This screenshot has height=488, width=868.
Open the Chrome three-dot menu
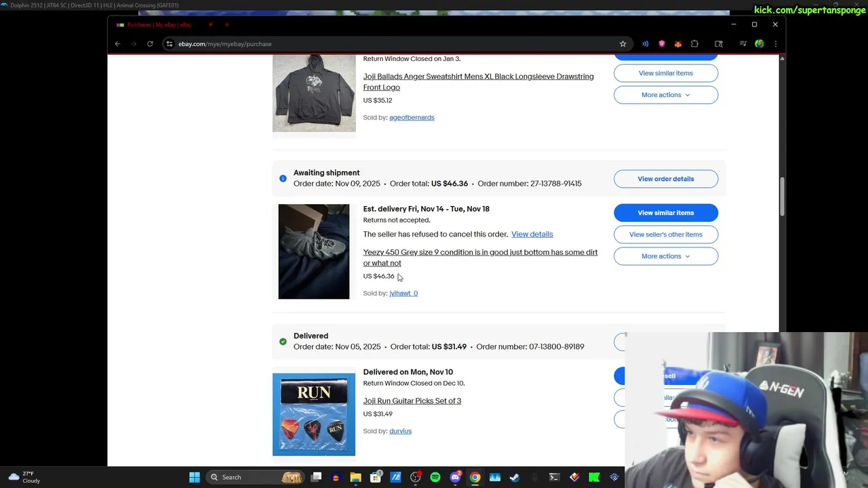(775, 44)
